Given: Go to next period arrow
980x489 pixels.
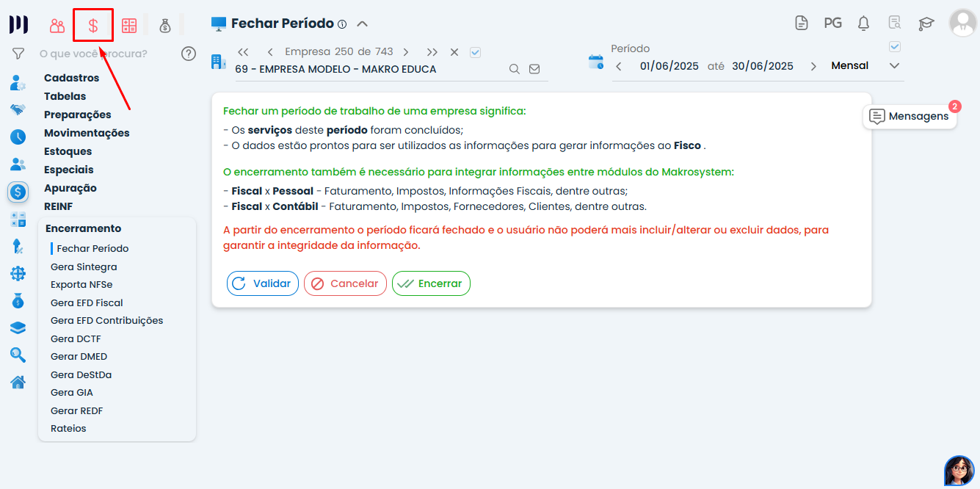Looking at the screenshot, I should coord(813,66).
